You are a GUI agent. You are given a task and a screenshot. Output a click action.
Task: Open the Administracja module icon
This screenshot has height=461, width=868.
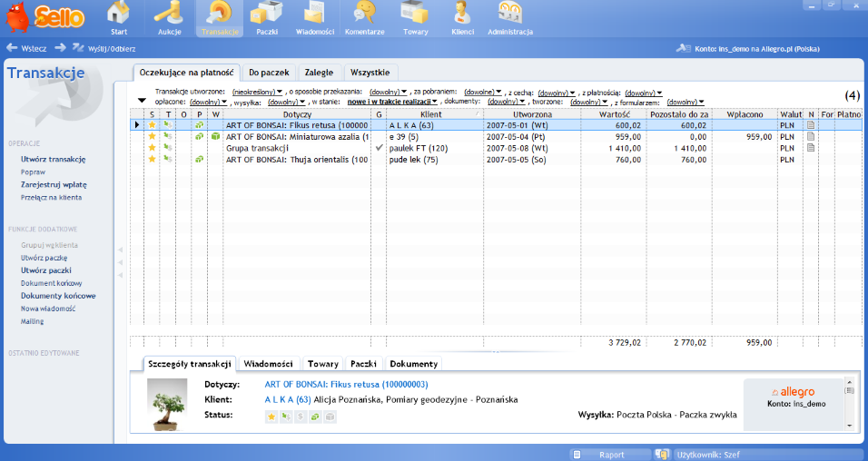pyautogui.click(x=509, y=18)
